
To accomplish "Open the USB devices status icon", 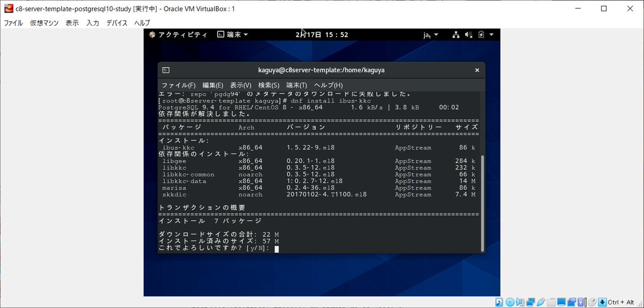I will (541, 302).
